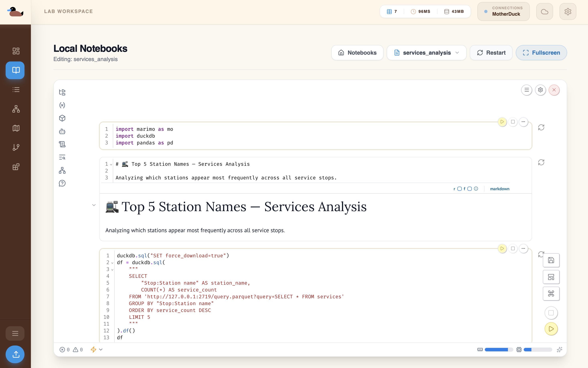Image resolution: width=588 pixels, height=368 pixels.
Task: Click the Restart button
Action: (491, 53)
